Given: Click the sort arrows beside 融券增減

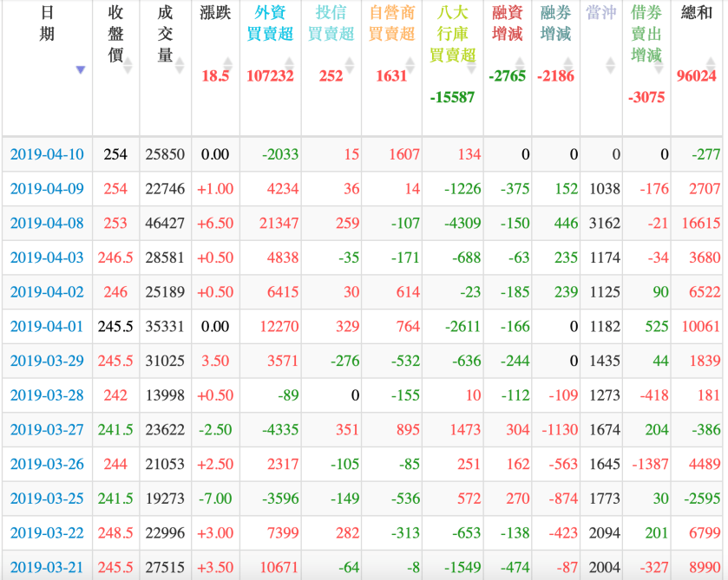Looking at the screenshot, I should click(568, 63).
